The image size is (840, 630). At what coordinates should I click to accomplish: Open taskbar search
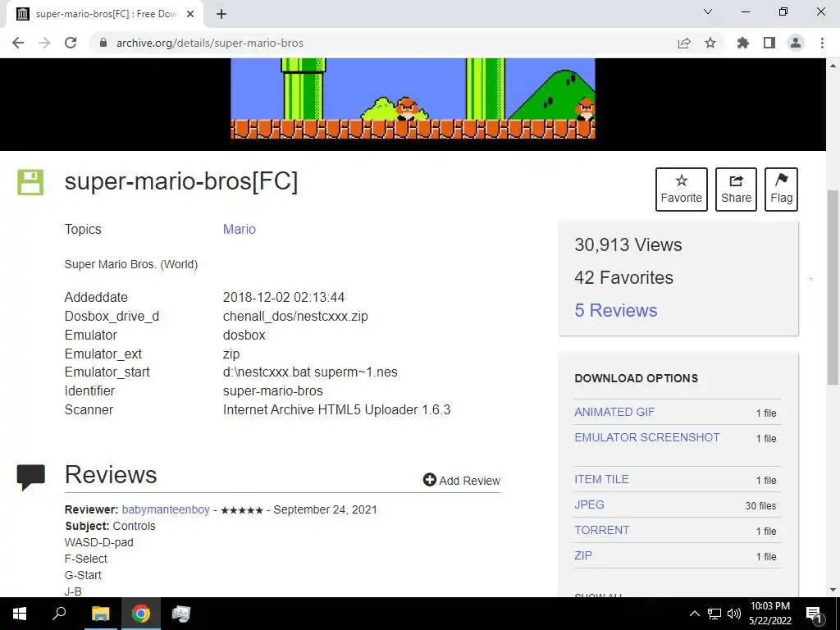(x=59, y=614)
